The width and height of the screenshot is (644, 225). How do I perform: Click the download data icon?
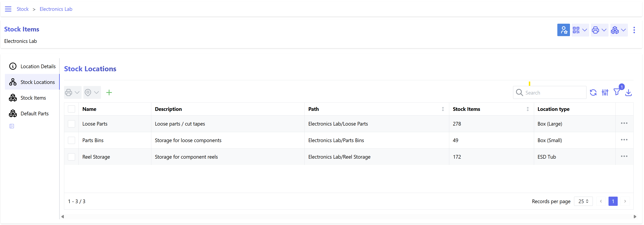coord(628,93)
